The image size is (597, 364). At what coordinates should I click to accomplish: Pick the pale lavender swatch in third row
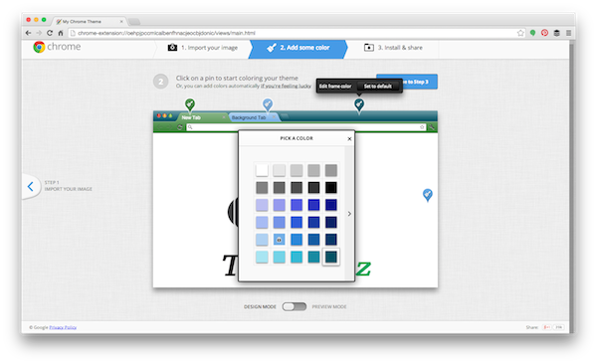tap(262, 205)
